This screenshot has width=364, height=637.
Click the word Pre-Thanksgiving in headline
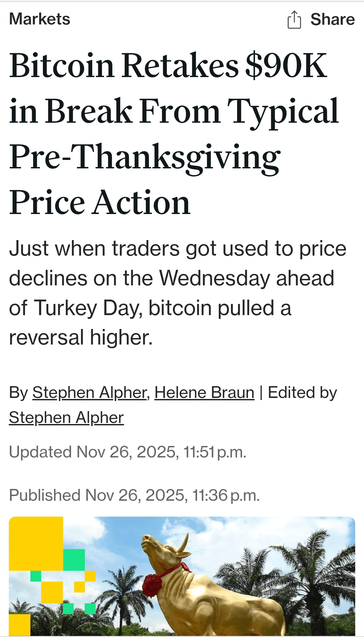click(145, 157)
